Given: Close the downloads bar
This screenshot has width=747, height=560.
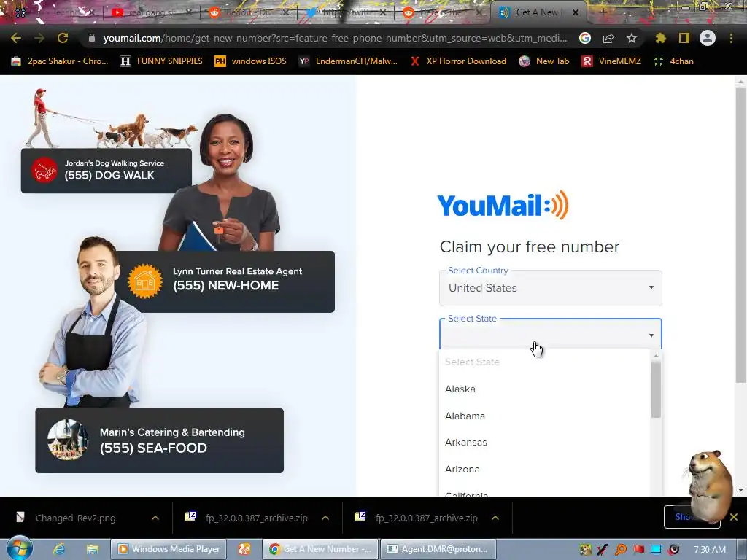Looking at the screenshot, I should (734, 517).
